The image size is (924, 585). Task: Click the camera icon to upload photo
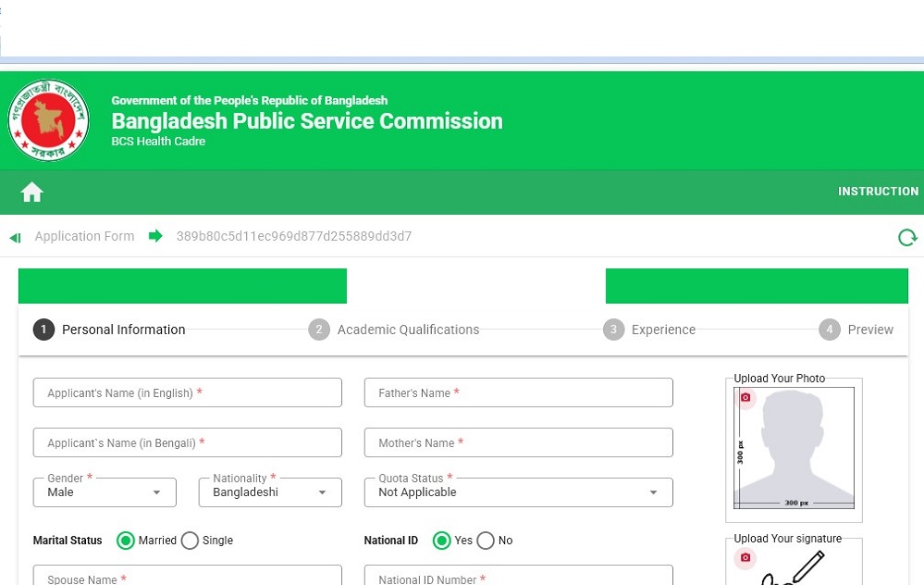point(745,397)
